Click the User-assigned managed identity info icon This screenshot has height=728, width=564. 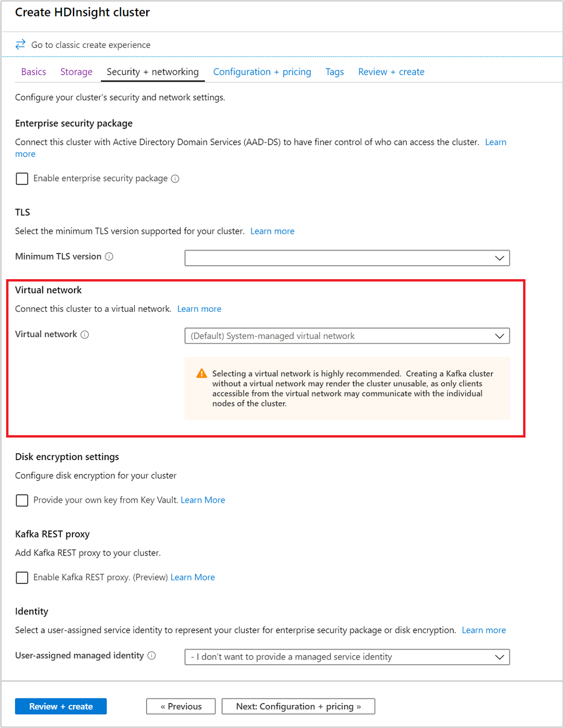click(x=152, y=656)
